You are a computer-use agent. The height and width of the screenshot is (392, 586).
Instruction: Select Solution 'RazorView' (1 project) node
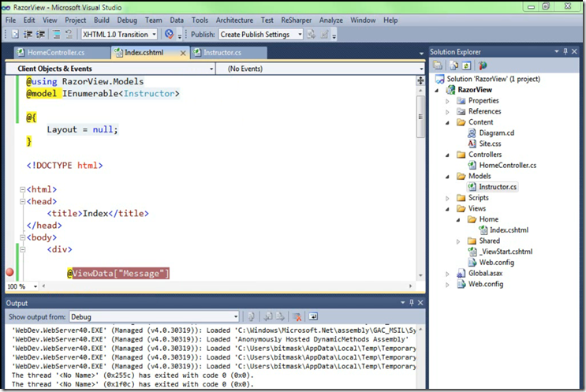(493, 79)
